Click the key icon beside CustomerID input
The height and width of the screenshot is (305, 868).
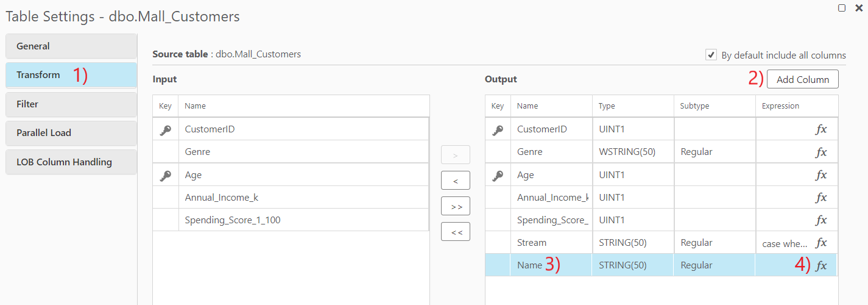coord(165,129)
